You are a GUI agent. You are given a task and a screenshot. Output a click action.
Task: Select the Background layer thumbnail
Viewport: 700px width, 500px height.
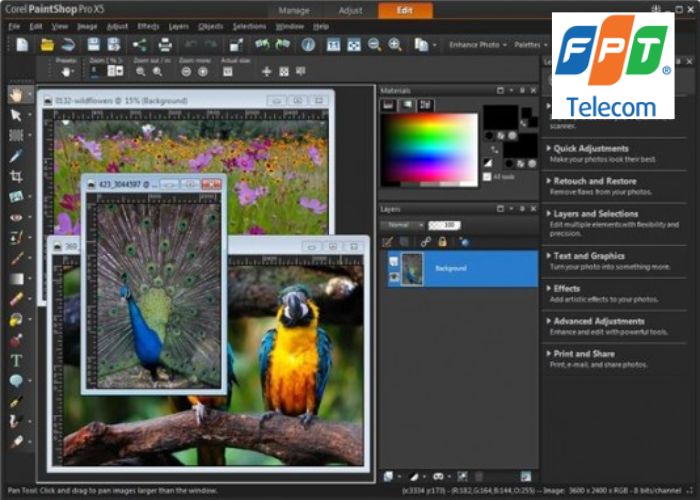(x=412, y=269)
